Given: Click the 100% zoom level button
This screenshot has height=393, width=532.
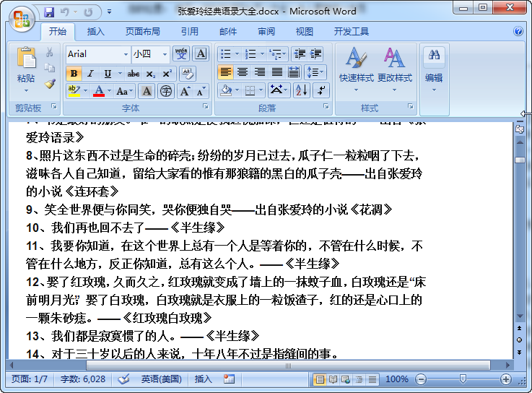Looking at the screenshot, I should point(396,379).
